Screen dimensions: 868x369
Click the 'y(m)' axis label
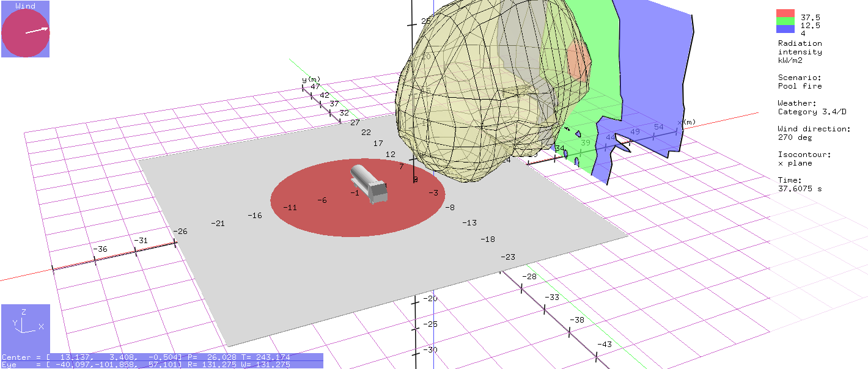pyautogui.click(x=311, y=79)
